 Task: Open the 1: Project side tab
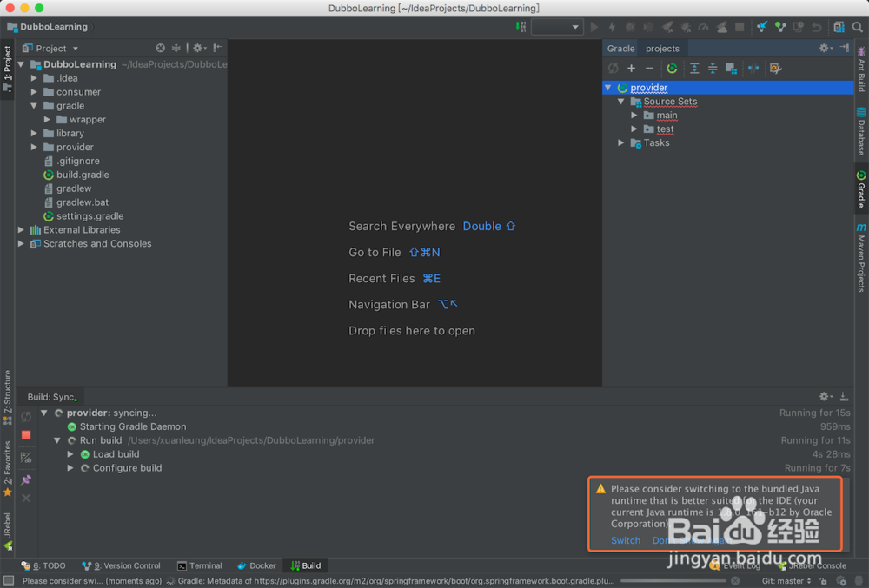7,69
